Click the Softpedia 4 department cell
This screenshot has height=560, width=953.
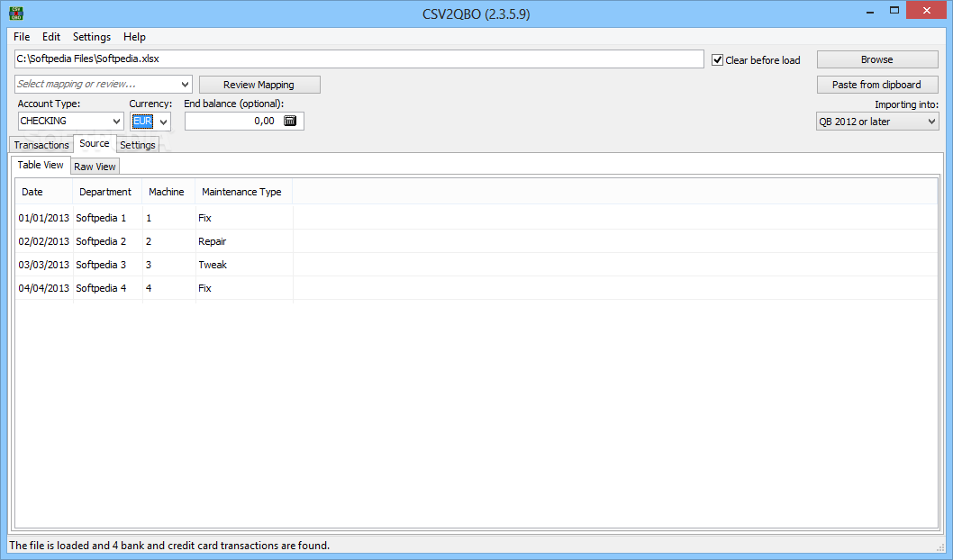pyautogui.click(x=107, y=288)
